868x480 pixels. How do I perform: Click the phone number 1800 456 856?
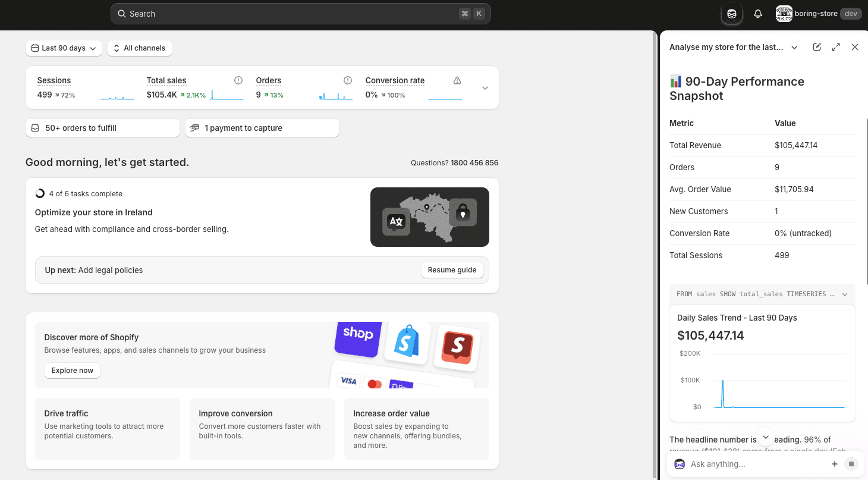474,163
